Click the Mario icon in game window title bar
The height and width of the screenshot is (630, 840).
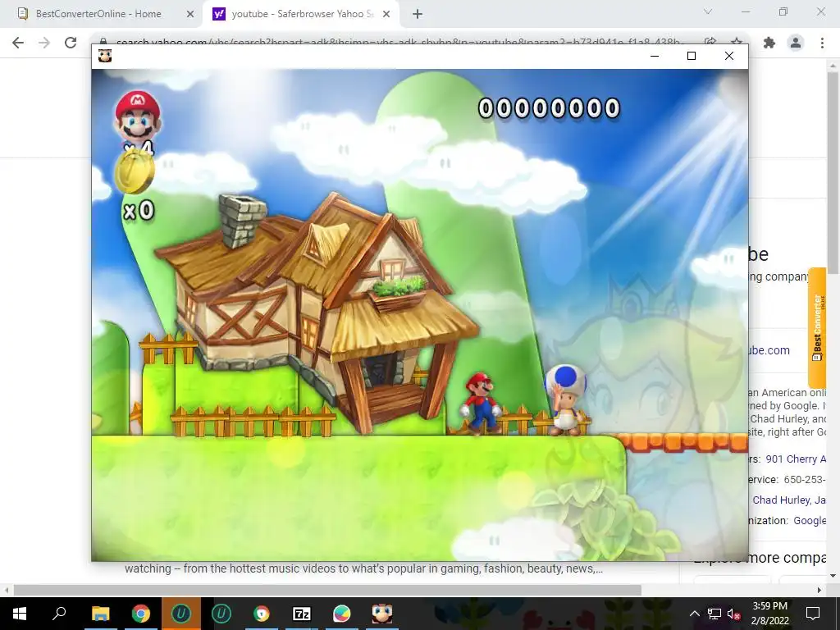105,56
